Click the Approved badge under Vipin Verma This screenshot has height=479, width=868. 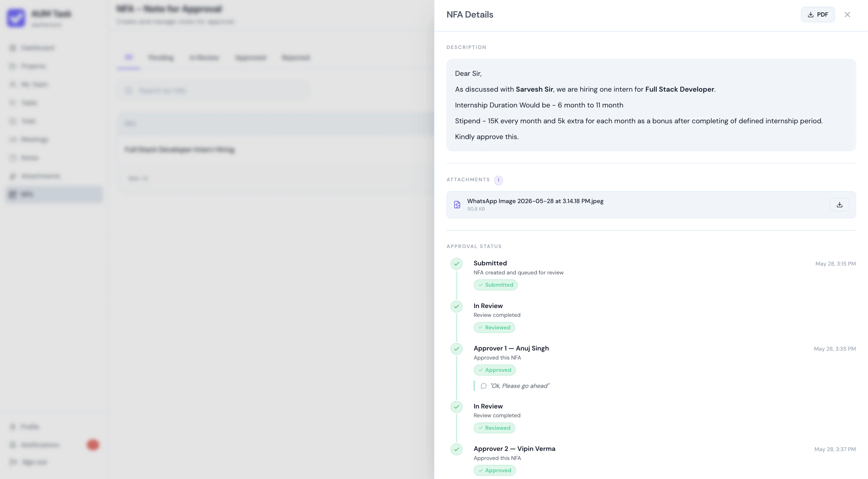click(495, 470)
